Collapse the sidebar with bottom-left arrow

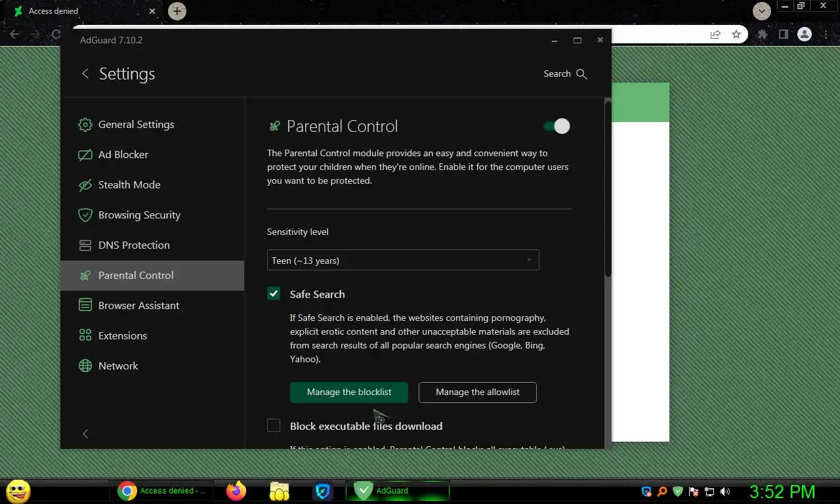click(x=85, y=434)
